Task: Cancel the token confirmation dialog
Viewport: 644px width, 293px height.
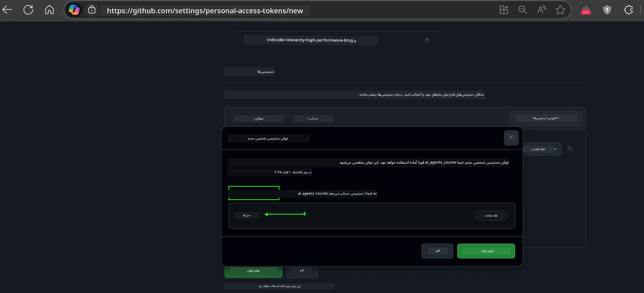Action: tap(438, 251)
